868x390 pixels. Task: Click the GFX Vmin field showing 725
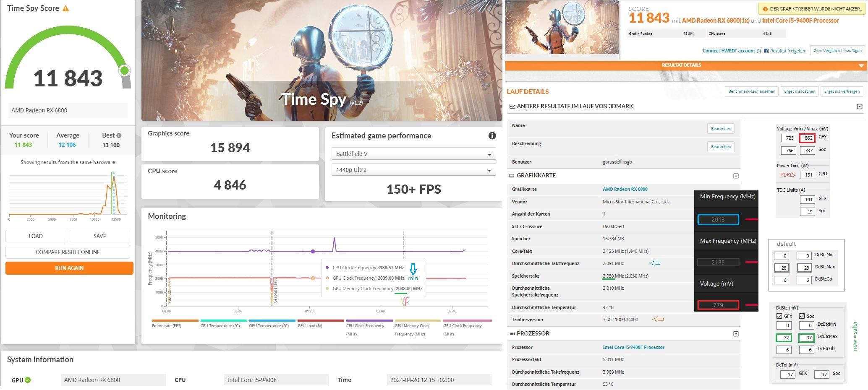pos(789,138)
